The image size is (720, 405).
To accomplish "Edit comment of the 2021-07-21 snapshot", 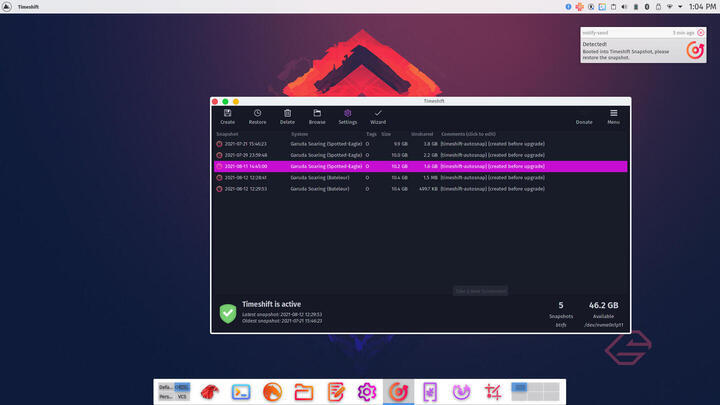I will click(492, 144).
